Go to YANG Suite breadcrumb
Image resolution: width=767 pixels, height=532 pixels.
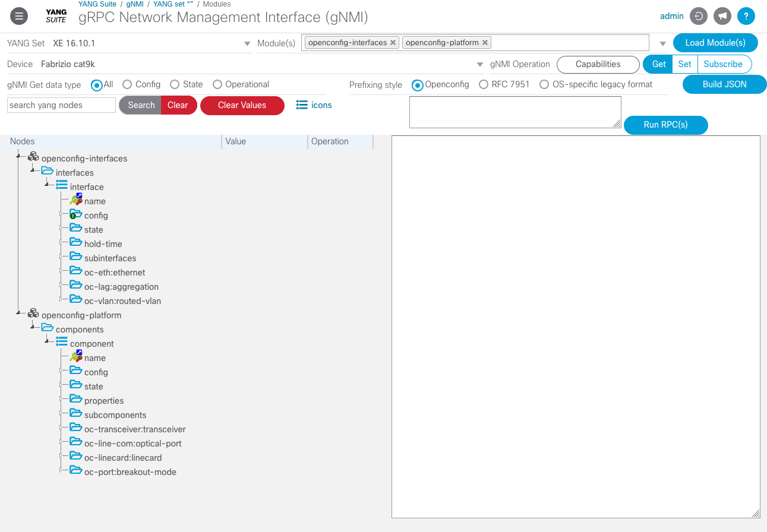point(97,4)
